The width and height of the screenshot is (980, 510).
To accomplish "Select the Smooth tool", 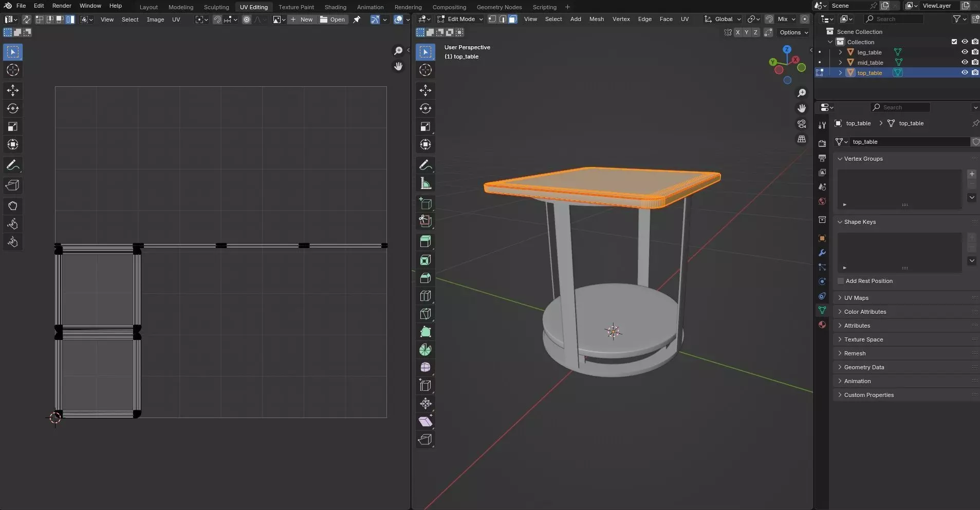I will 426,368.
